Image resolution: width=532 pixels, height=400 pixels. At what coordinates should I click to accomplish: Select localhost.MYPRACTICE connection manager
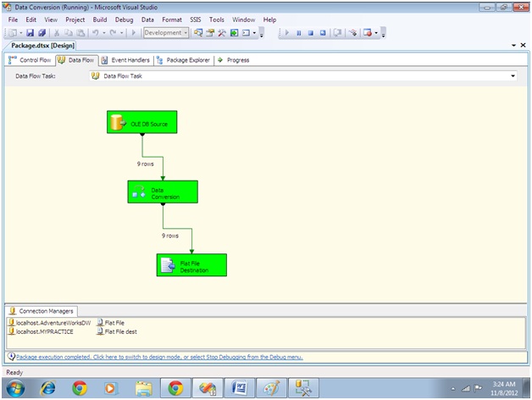point(44,331)
